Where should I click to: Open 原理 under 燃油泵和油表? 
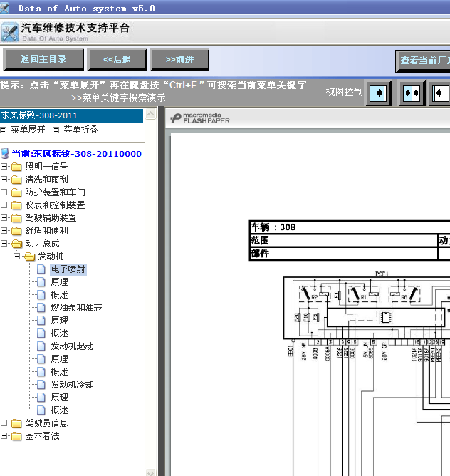(x=60, y=321)
